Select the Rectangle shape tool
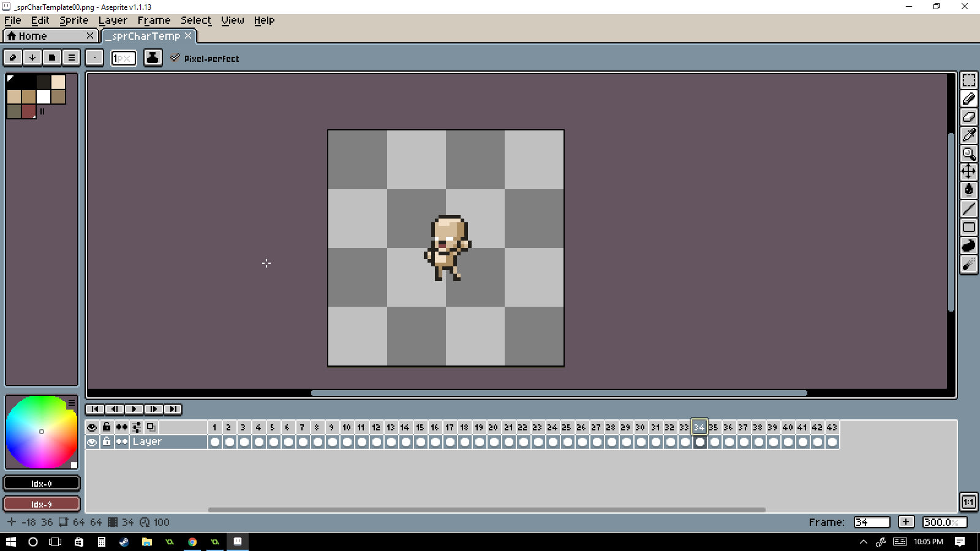 [x=968, y=227]
